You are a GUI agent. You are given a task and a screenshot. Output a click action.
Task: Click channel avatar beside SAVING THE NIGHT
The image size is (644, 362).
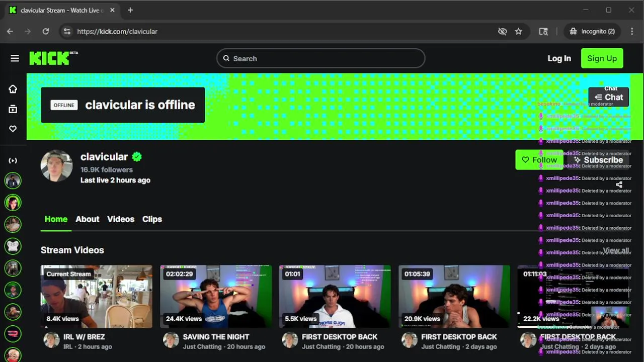click(171, 340)
